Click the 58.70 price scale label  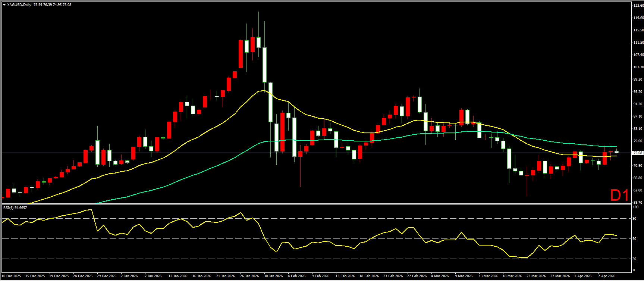point(638,202)
